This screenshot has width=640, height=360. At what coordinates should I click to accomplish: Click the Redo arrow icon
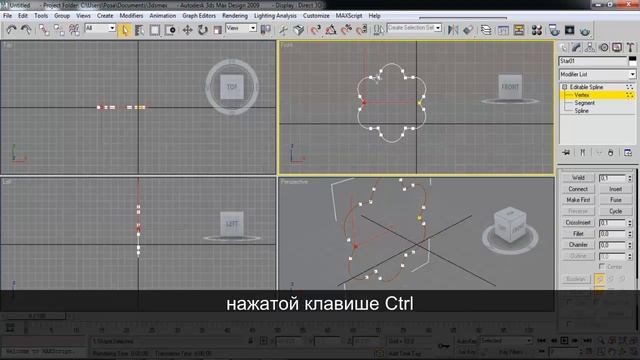[x=26, y=30]
